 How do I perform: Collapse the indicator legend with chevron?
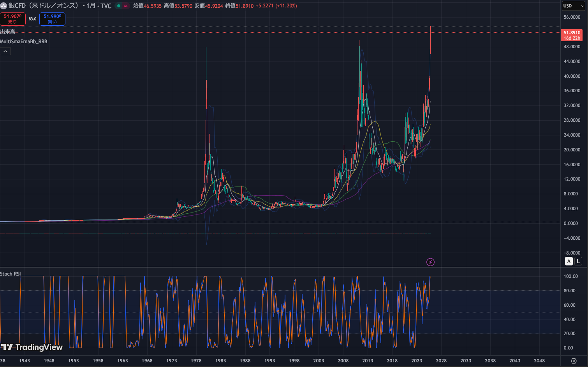click(5, 51)
